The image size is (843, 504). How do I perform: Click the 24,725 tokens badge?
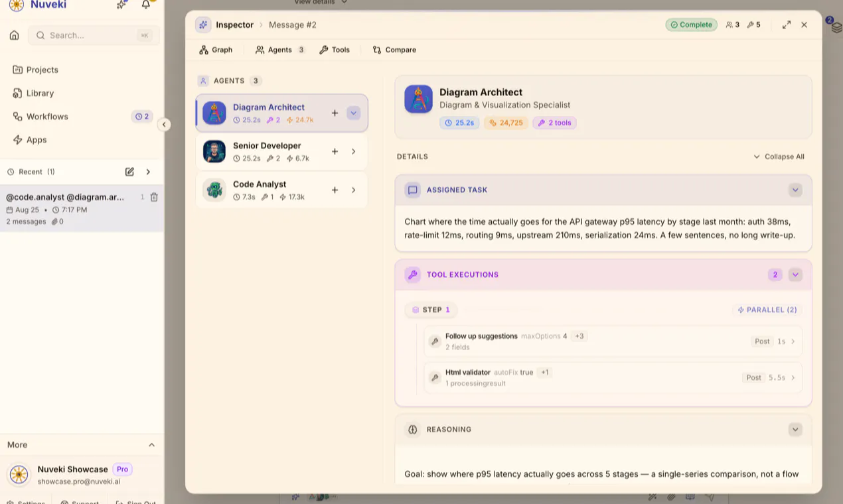coord(506,123)
